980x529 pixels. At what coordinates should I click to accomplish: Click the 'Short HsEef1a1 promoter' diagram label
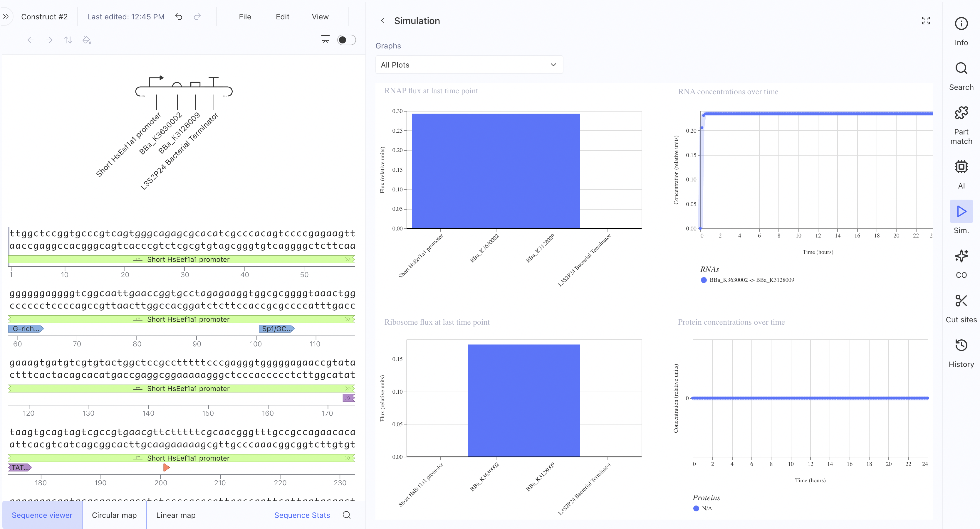click(x=128, y=144)
